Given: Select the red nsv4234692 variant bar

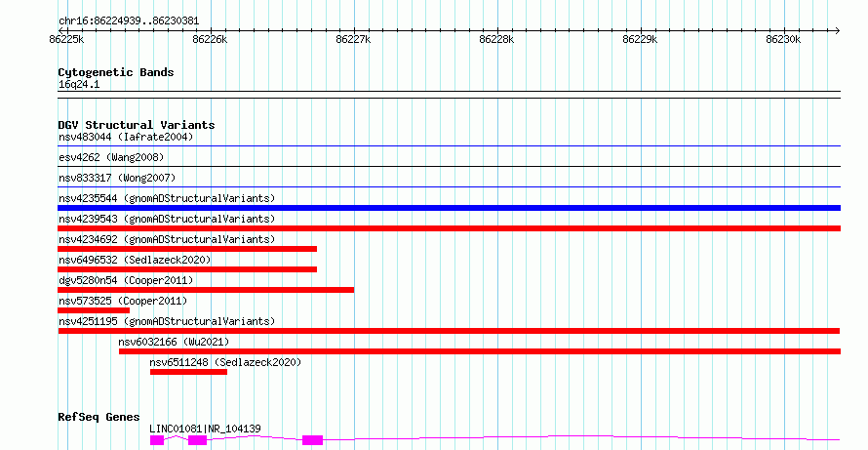Looking at the screenshot, I should click(x=187, y=249).
